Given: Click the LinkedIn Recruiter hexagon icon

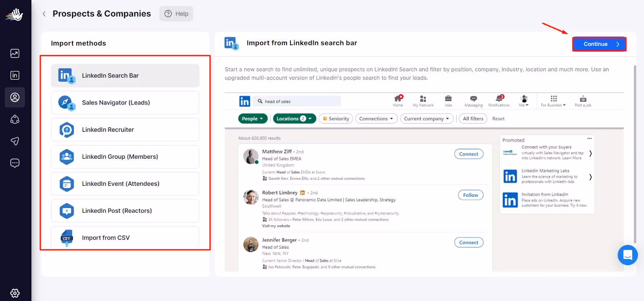Looking at the screenshot, I should pyautogui.click(x=67, y=130).
